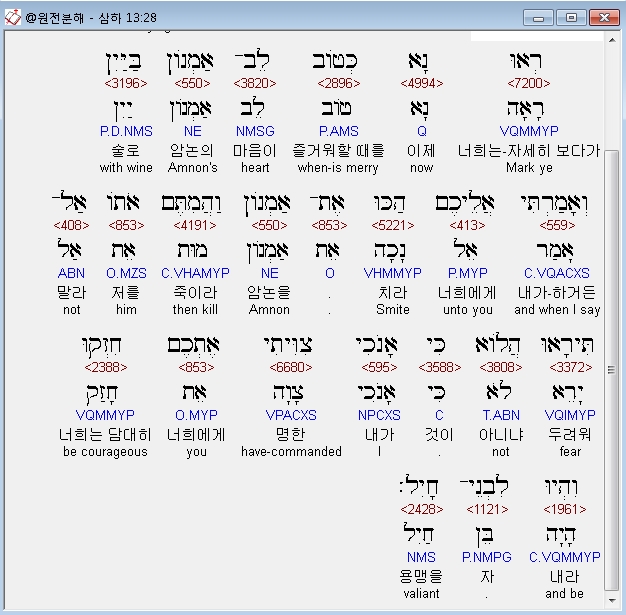This screenshot has width=626, height=615.
Task: Click the parsing code C.VQMMYP
Action: click(x=565, y=557)
